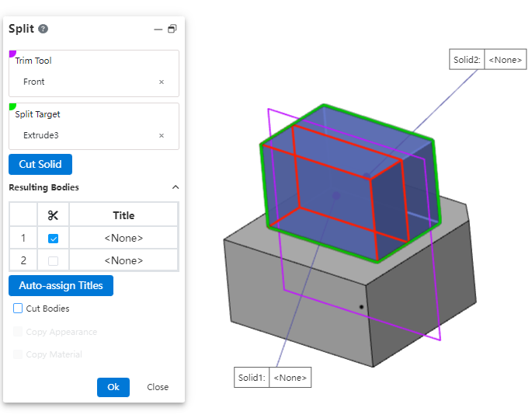Screen dimensions: 532x415
Task: Enable the Cut Bodies checkbox
Action: tap(19, 309)
